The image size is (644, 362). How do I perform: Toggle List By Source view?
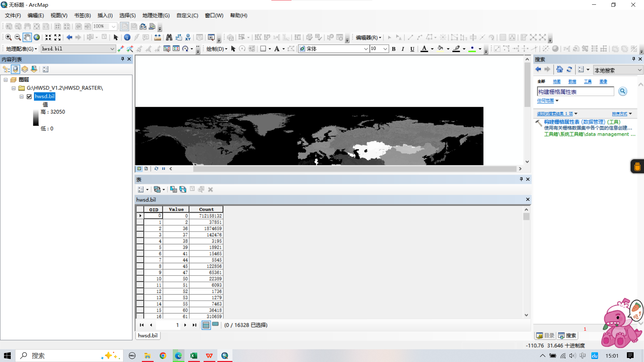(15, 69)
